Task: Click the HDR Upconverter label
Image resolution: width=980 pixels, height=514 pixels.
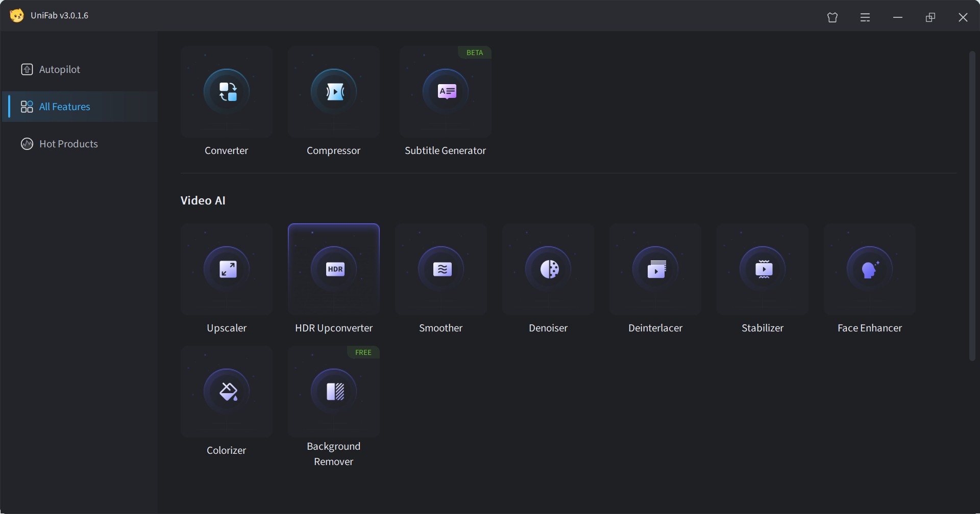Action: 334,328
